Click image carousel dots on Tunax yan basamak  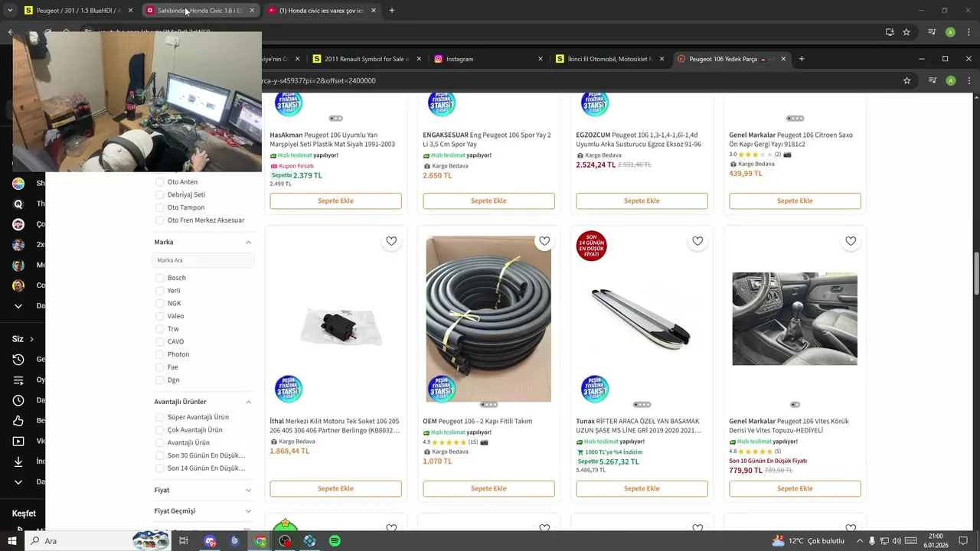click(642, 405)
